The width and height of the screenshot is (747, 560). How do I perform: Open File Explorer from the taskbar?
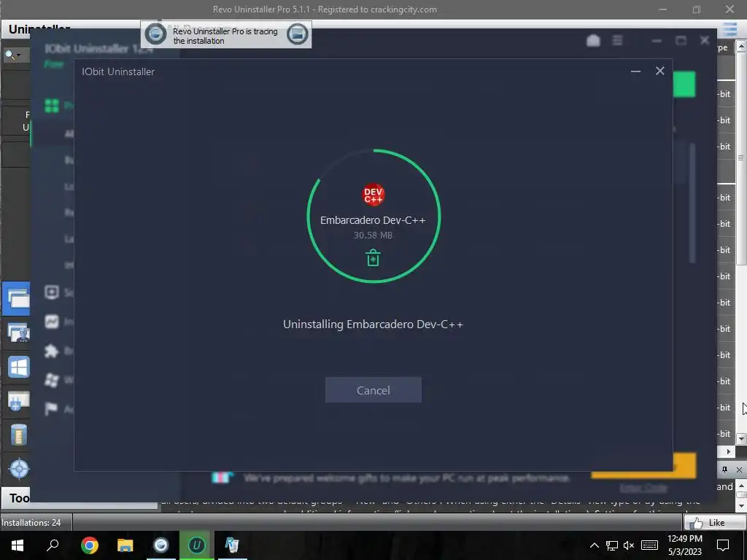pyautogui.click(x=125, y=545)
